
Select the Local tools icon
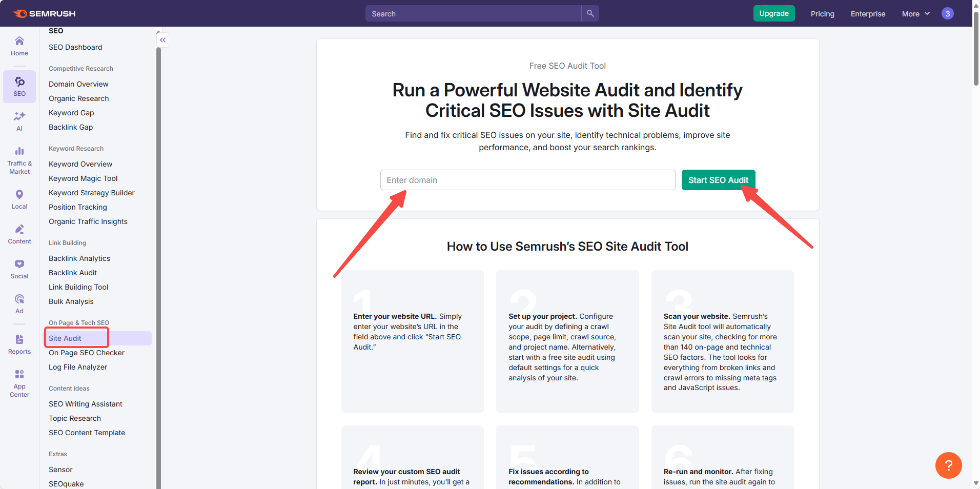click(x=19, y=199)
